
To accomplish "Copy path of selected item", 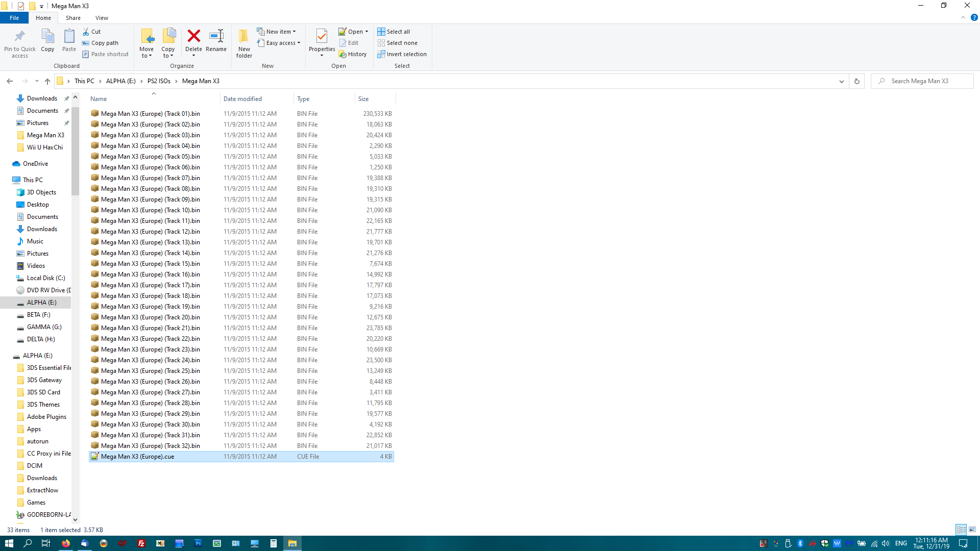I will [x=100, y=43].
